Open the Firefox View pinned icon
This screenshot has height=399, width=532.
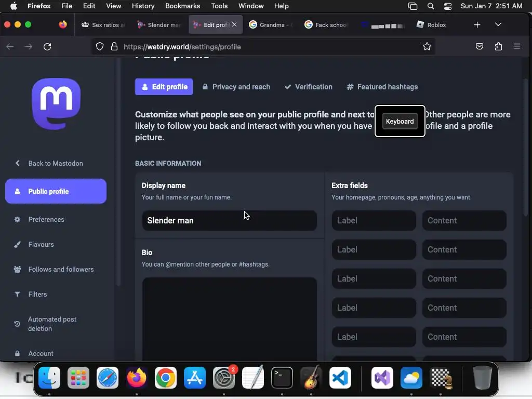point(63,25)
